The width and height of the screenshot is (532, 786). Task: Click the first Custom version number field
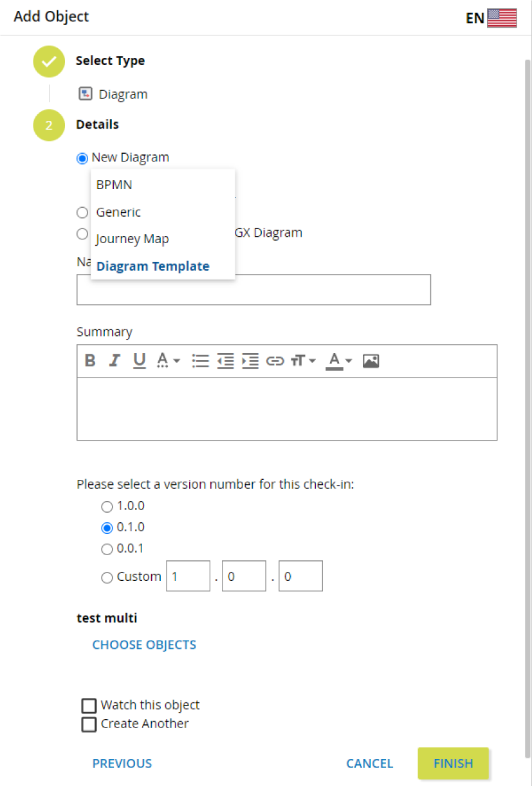188,576
